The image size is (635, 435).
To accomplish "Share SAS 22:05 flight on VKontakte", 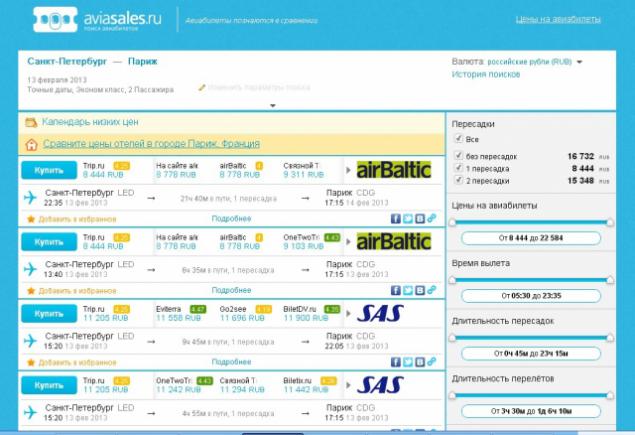I will [x=420, y=362].
